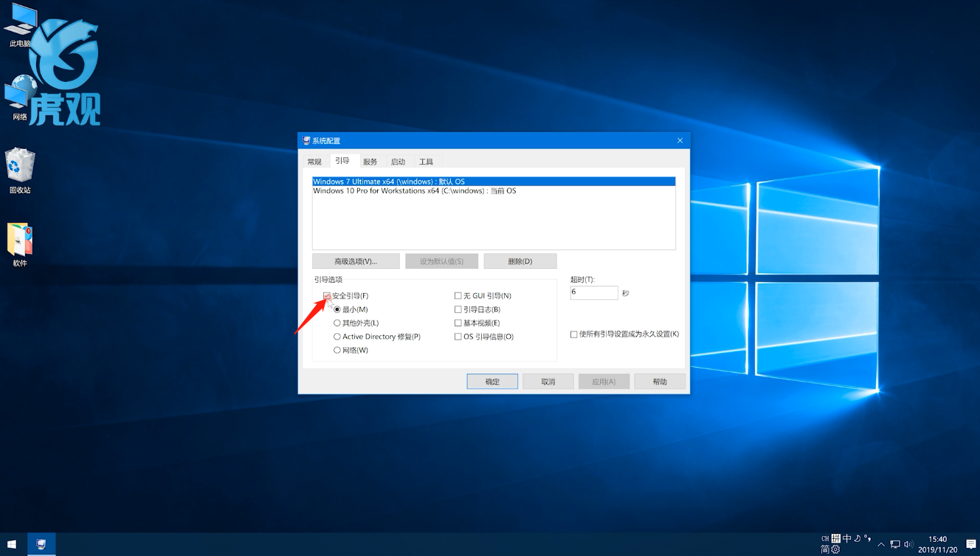Uncheck the 安全引导(F) checkbox
Screen dimensions: 980x556
point(327,296)
